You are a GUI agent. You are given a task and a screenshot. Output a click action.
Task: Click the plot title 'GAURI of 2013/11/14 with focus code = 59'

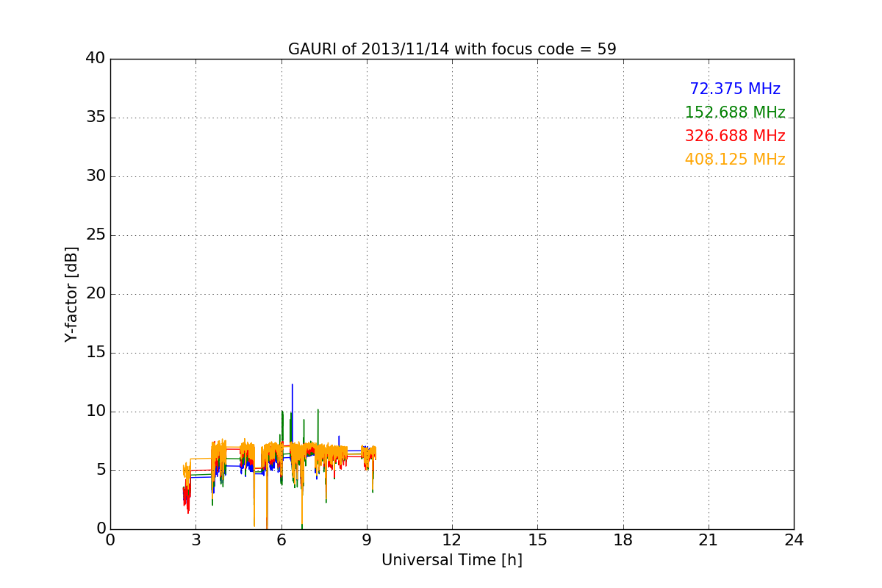(x=452, y=49)
